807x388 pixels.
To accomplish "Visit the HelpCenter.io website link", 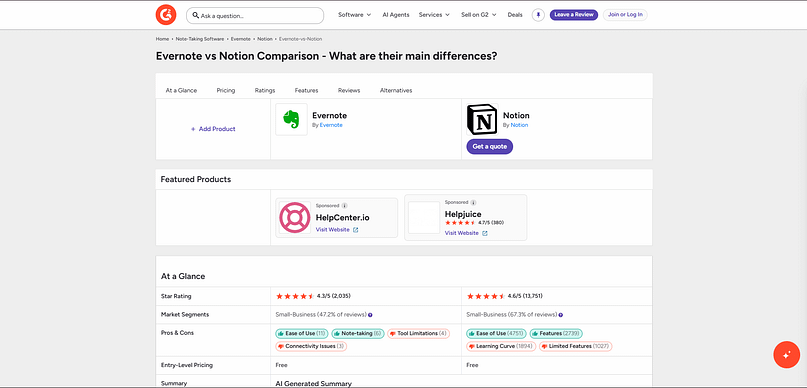I will click(x=337, y=230).
